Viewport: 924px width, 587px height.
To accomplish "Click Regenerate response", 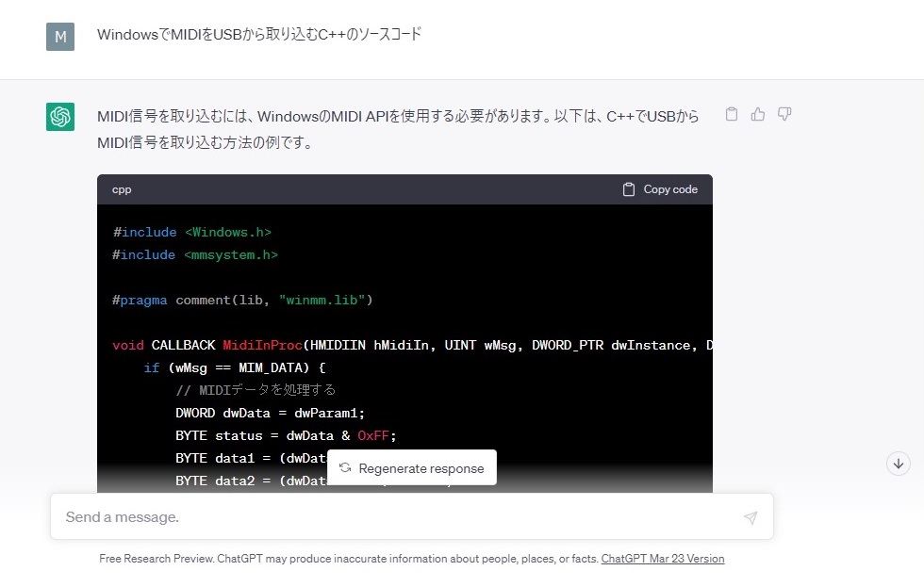I will tap(412, 468).
